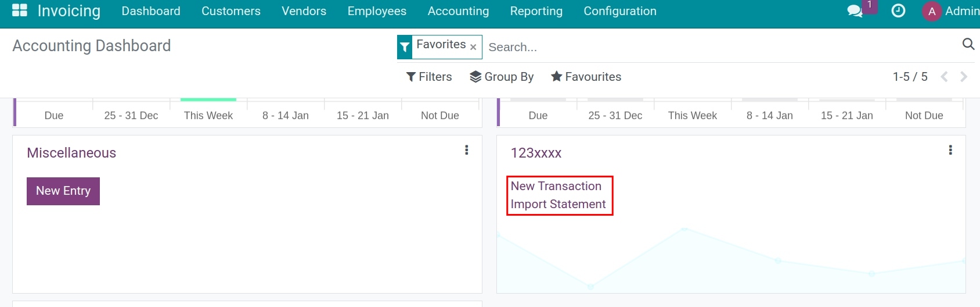
Task: Open the Customers menu
Action: click(231, 11)
